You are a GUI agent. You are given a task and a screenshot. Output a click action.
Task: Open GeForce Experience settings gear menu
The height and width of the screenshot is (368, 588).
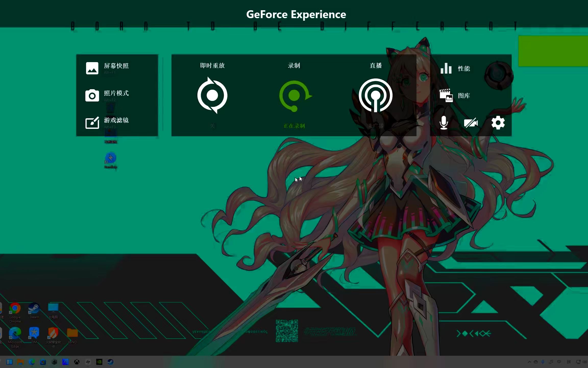(x=498, y=122)
